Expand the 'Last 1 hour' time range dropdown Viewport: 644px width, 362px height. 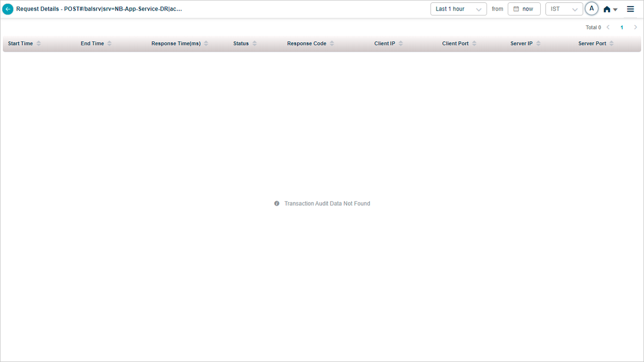pos(458,9)
